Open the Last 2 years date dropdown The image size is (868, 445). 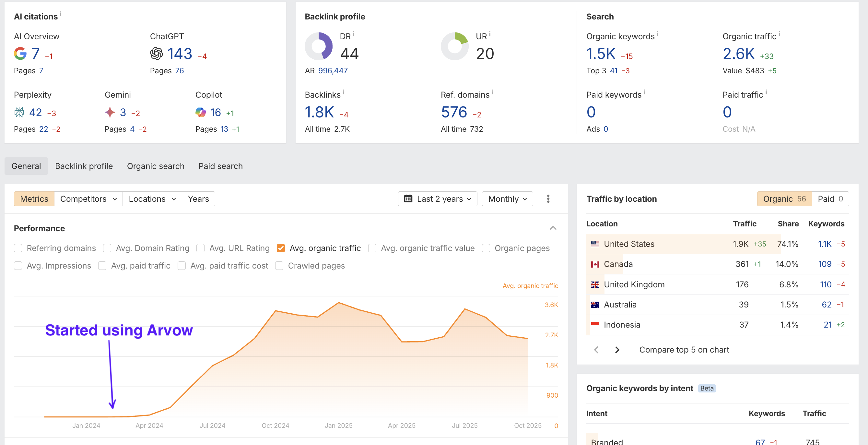(x=437, y=199)
